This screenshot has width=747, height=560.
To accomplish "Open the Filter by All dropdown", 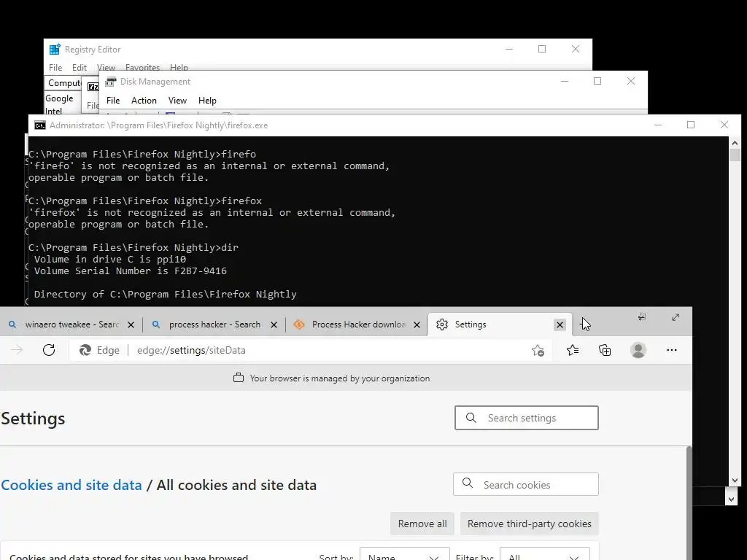I will 544,555.
